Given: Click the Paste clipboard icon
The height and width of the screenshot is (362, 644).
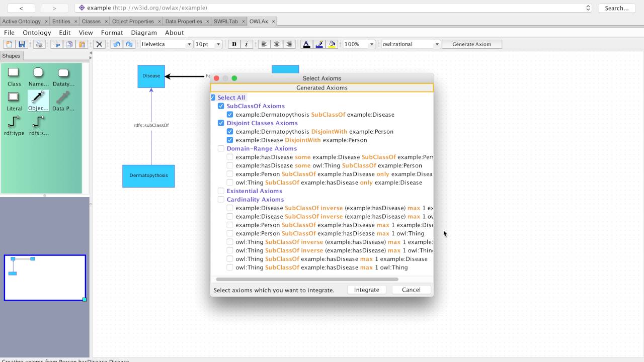Looking at the screenshot, I should click(x=83, y=44).
